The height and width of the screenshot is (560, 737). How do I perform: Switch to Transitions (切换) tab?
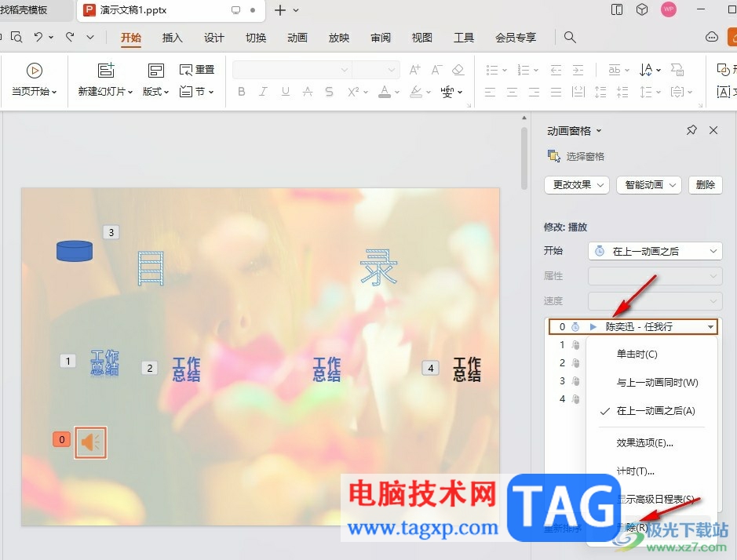click(256, 38)
